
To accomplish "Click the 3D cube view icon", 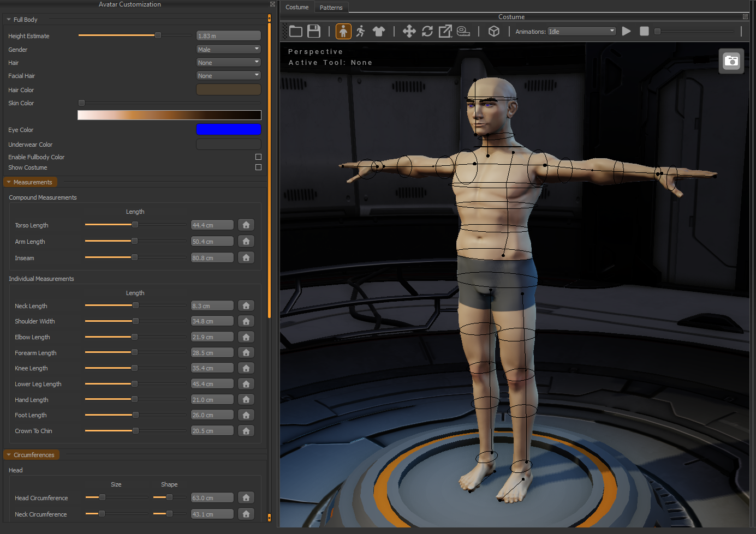I will coord(494,31).
